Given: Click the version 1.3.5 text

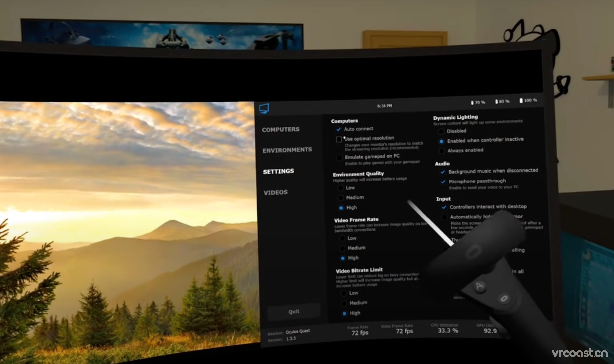Looking at the screenshot, I should pos(291,339).
